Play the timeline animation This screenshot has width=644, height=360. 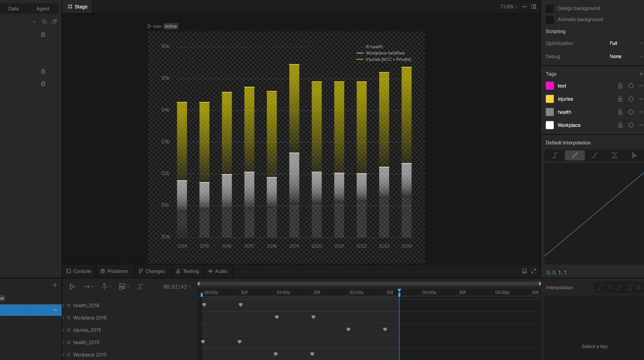tap(72, 286)
